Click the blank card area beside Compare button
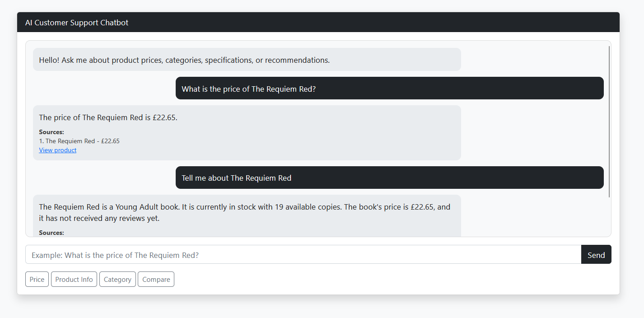The width and height of the screenshot is (644, 318). pos(393,279)
